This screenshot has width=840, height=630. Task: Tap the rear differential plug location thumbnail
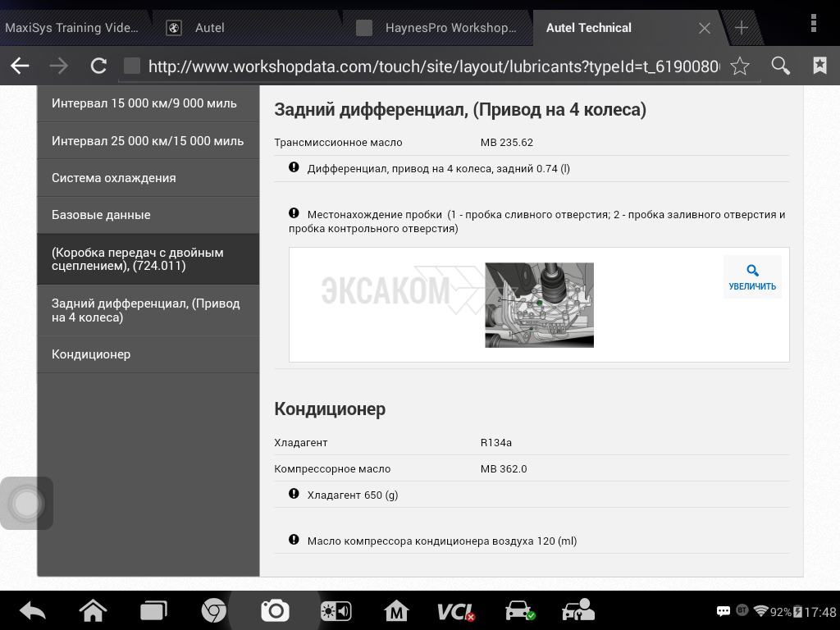tap(539, 304)
